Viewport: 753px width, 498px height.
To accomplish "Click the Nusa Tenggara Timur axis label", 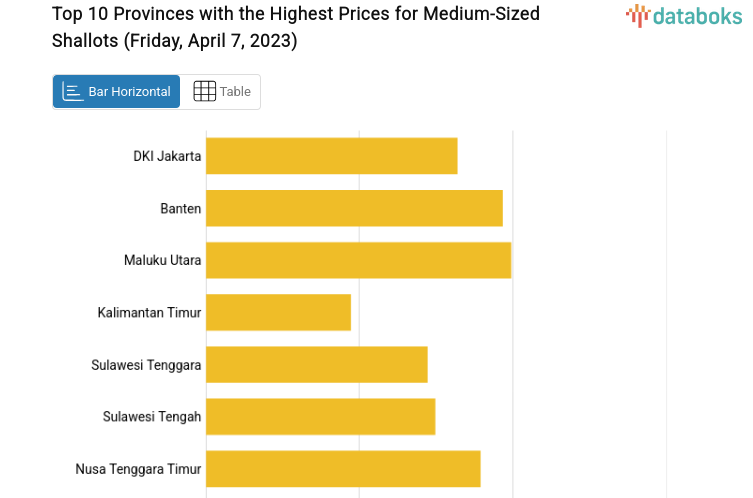I will 138,468.
